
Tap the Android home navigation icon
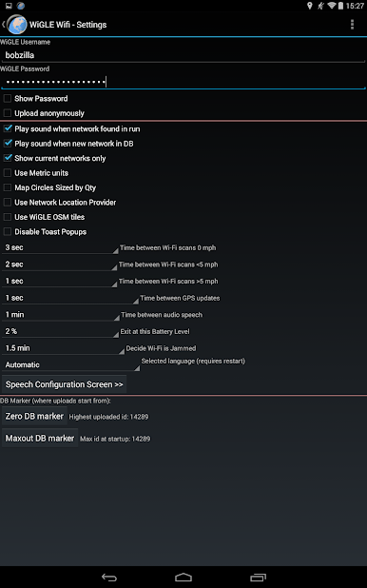[x=183, y=578]
